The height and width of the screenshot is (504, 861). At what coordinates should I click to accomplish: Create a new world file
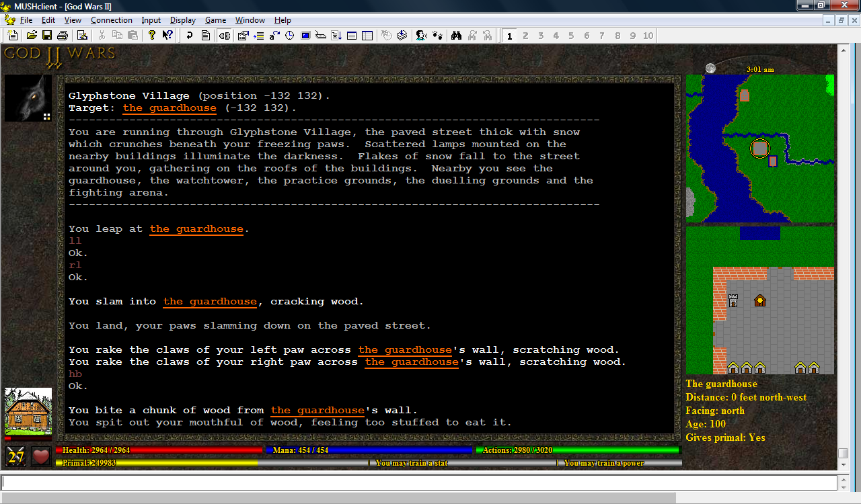tap(13, 36)
